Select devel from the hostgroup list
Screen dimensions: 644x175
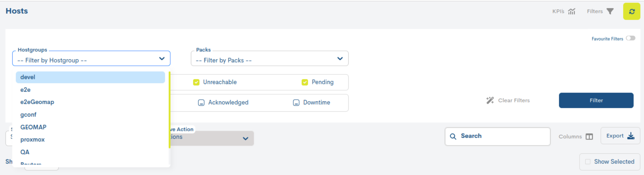tap(90, 77)
